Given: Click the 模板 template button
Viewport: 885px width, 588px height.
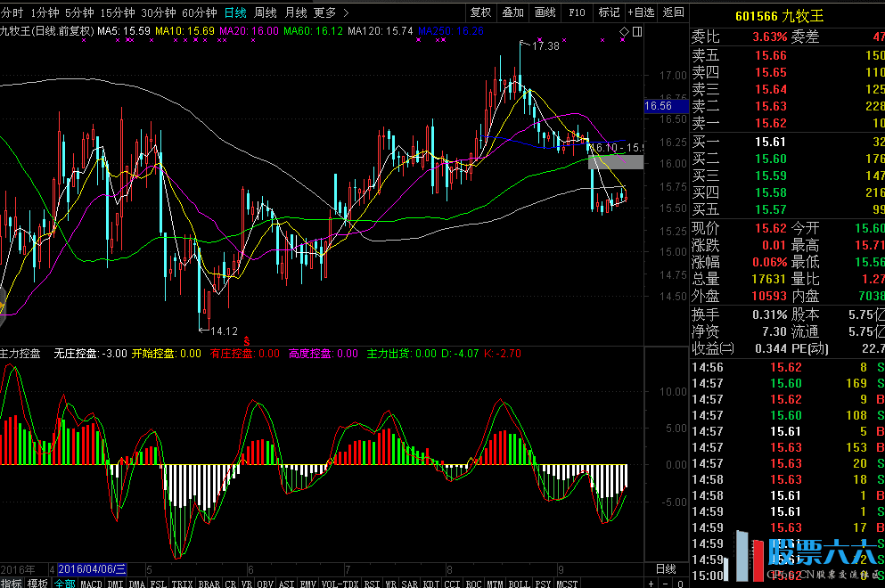Looking at the screenshot, I should pos(37,583).
